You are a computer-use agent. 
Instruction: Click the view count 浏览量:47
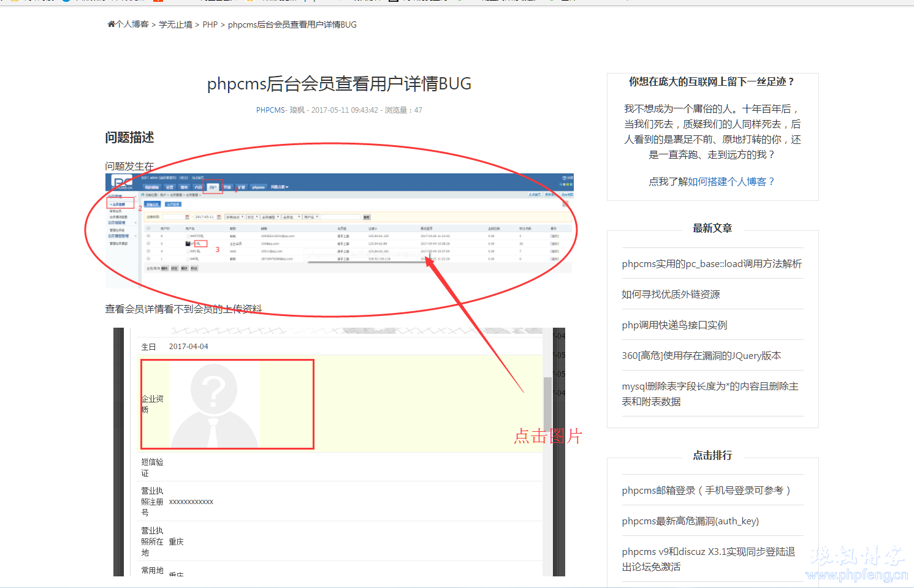coord(403,110)
